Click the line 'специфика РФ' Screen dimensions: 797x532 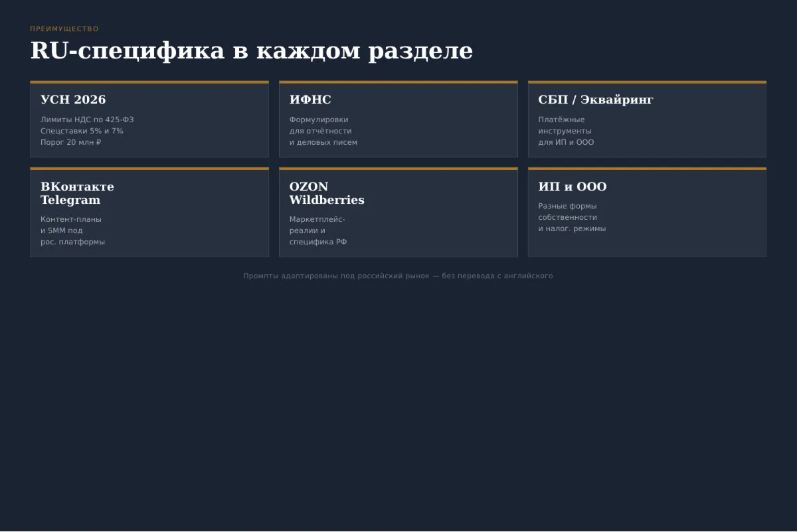tap(318, 242)
